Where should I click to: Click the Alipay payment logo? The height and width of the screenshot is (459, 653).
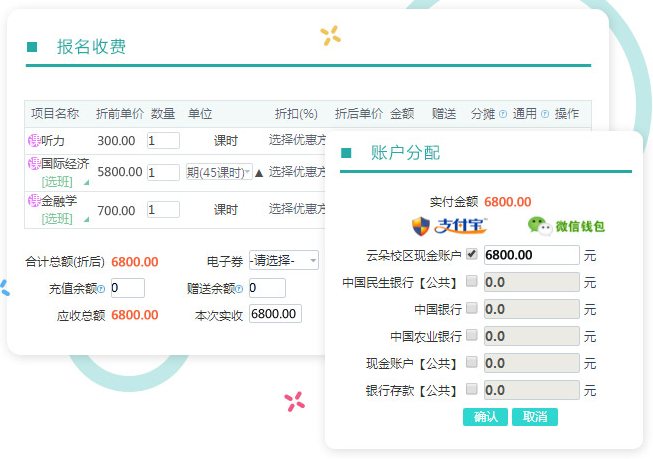coord(449,226)
